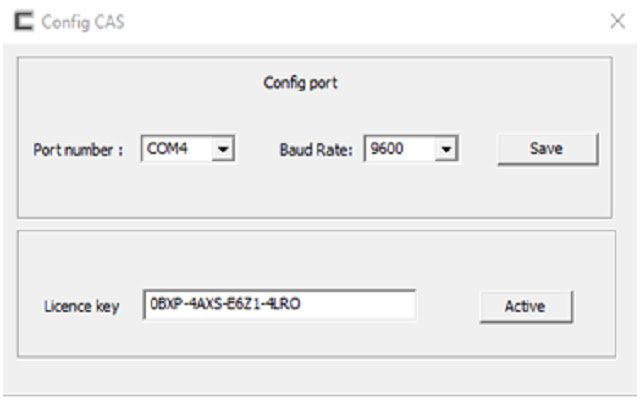
Task: Click blank window area below licence panel
Action: [318, 376]
